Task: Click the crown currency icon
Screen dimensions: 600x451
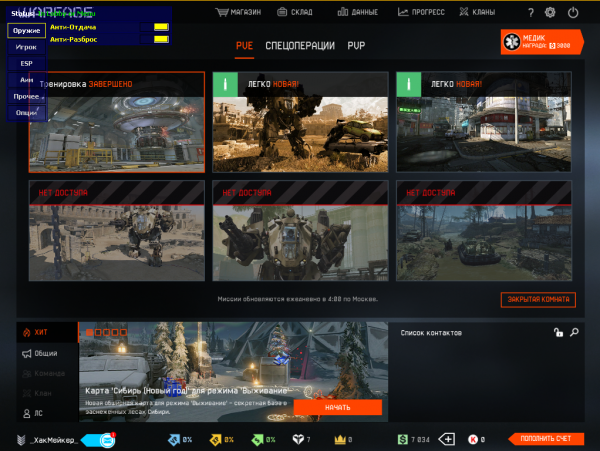Action: click(x=340, y=440)
